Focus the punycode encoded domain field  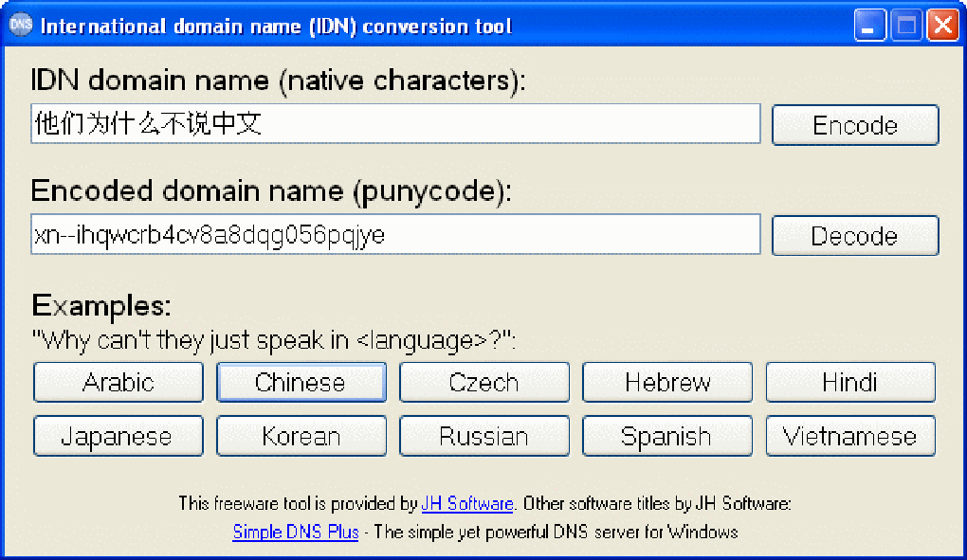(x=395, y=234)
